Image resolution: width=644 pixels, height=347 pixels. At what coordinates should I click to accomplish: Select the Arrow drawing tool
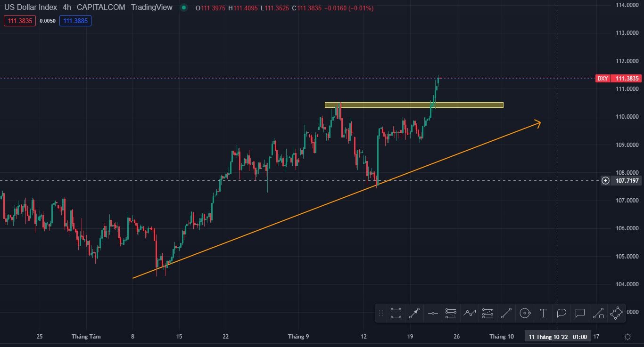pyautogui.click(x=414, y=313)
